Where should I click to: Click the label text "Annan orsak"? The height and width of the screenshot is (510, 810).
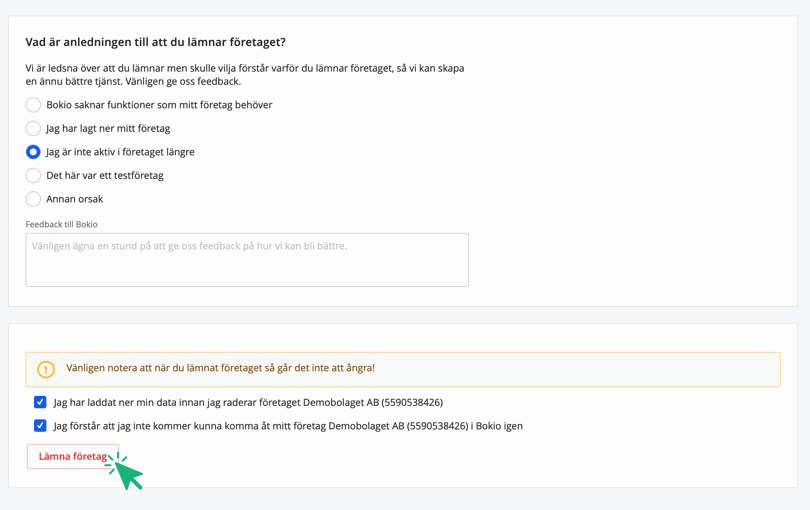point(75,199)
